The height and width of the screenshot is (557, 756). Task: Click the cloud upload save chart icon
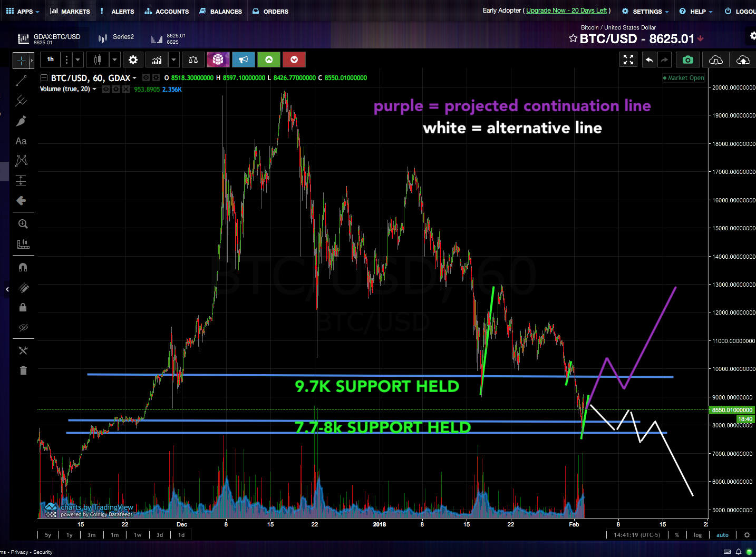(743, 60)
